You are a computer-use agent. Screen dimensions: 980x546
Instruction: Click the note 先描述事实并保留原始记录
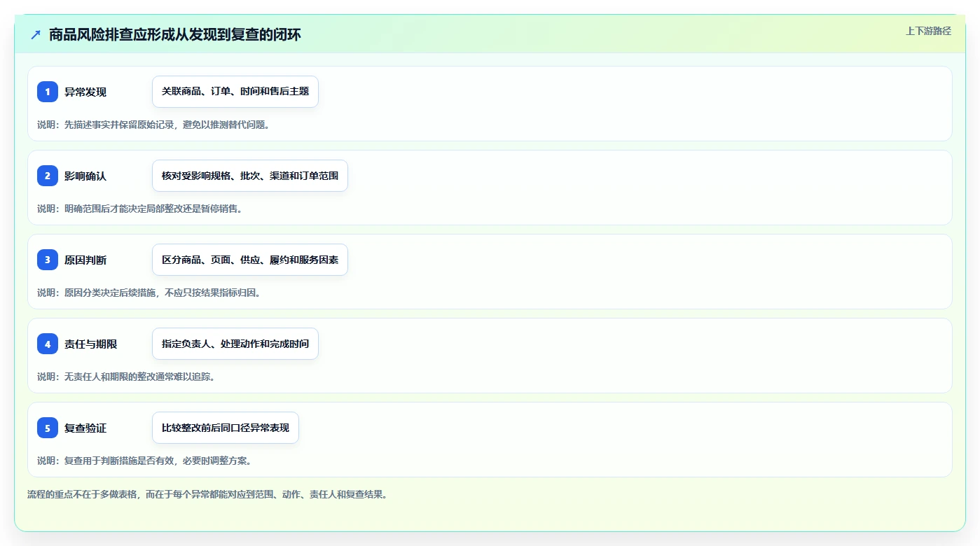point(120,125)
